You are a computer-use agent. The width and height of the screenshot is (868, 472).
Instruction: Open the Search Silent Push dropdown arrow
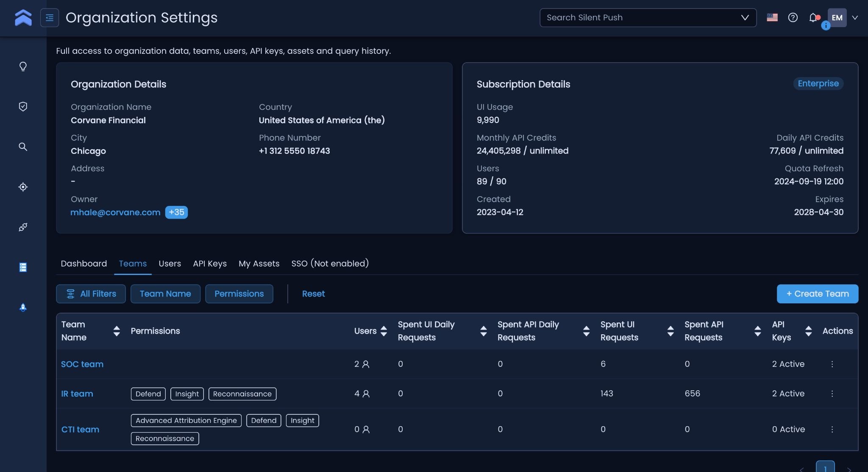[745, 18]
